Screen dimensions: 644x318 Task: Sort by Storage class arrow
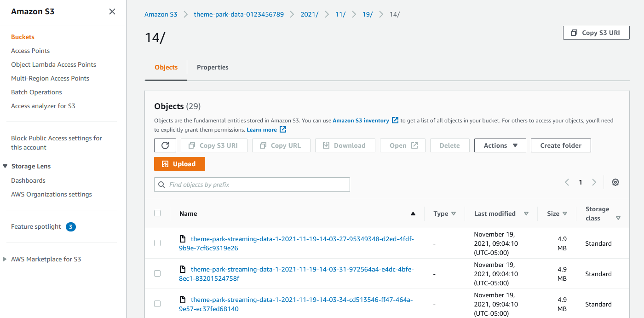pos(618,218)
